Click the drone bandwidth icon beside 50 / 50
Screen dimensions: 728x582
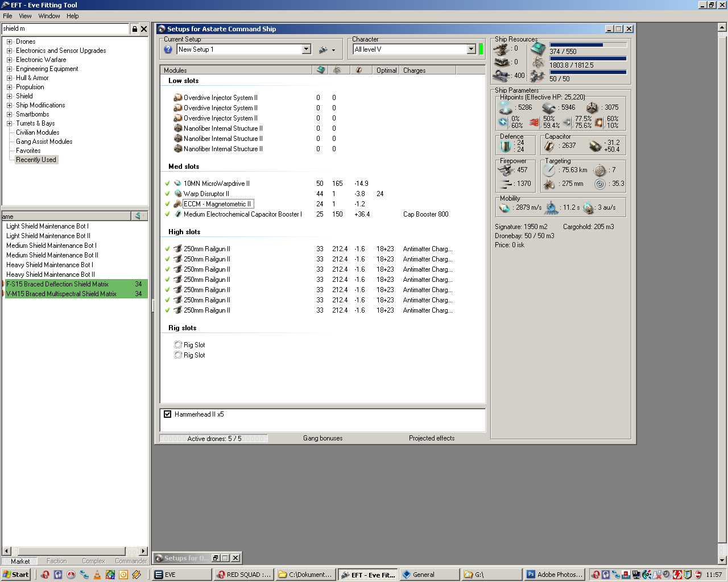click(x=538, y=76)
